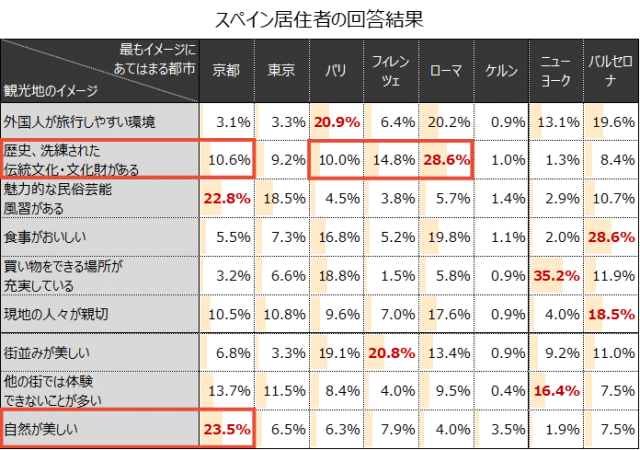The width and height of the screenshot is (640, 450).
Task: Select the 観光地のイメージ header cell
Action: point(52,90)
